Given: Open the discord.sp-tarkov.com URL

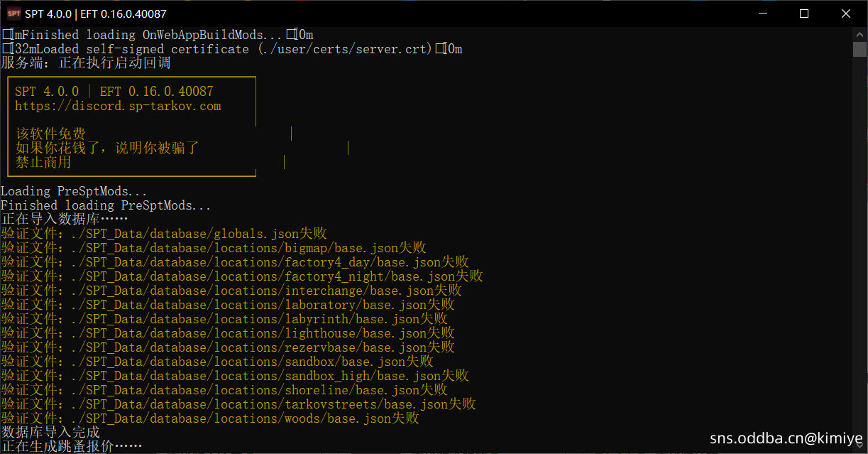Looking at the screenshot, I should pos(118,107).
